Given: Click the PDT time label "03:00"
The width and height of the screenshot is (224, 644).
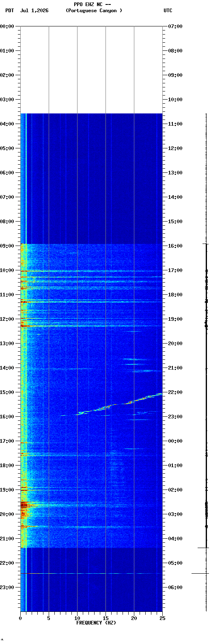Looking at the screenshot, I should pyautogui.click(x=7, y=100).
